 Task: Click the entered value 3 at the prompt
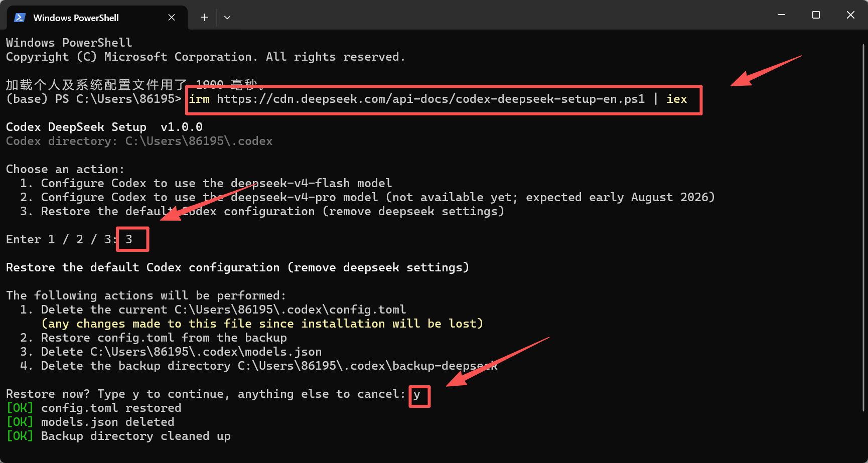pyautogui.click(x=129, y=239)
